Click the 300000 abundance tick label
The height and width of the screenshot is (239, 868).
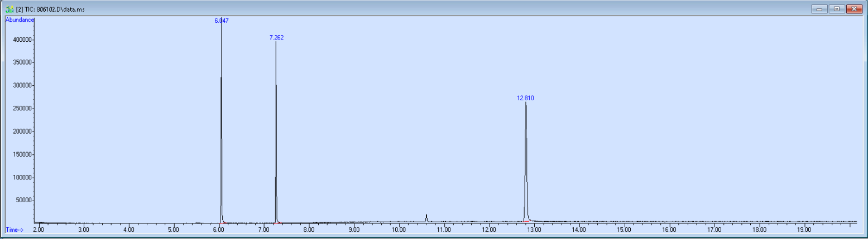[x=22, y=86]
